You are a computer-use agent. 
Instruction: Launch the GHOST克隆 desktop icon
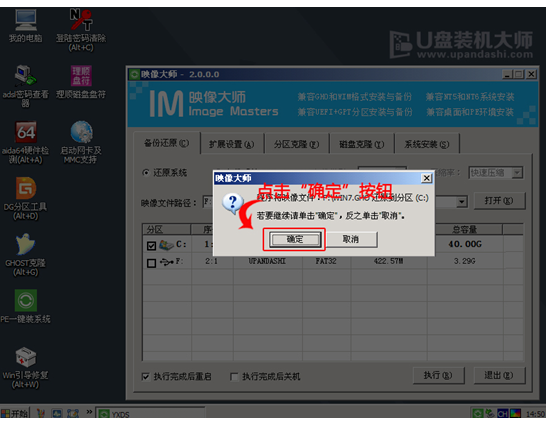pos(26,255)
